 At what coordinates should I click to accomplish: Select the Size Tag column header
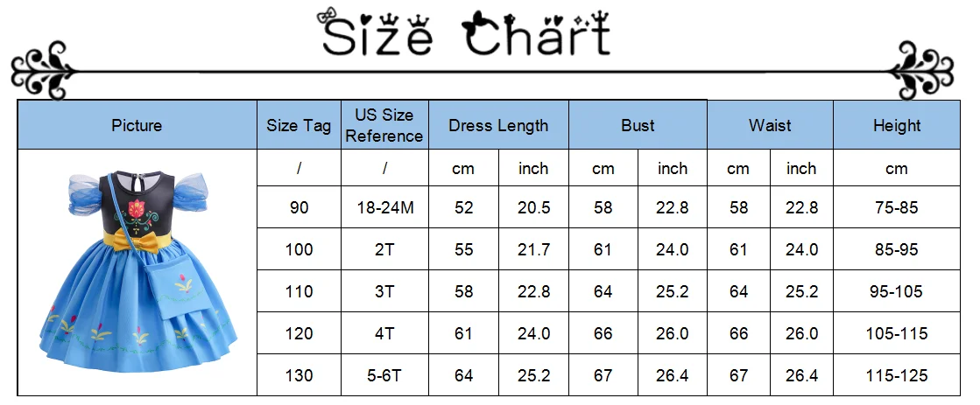[x=299, y=125]
